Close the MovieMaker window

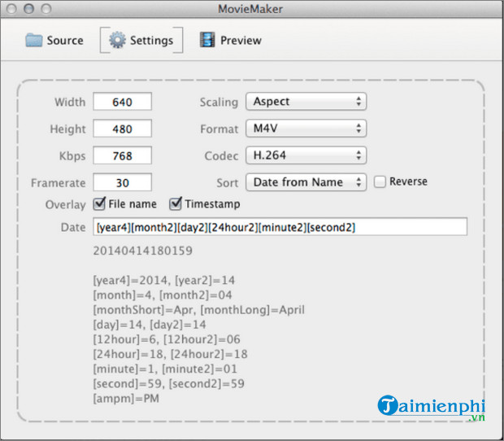pos(13,8)
